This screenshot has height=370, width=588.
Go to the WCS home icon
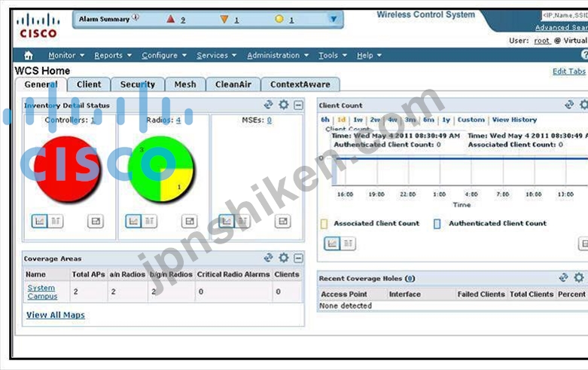[x=29, y=56]
